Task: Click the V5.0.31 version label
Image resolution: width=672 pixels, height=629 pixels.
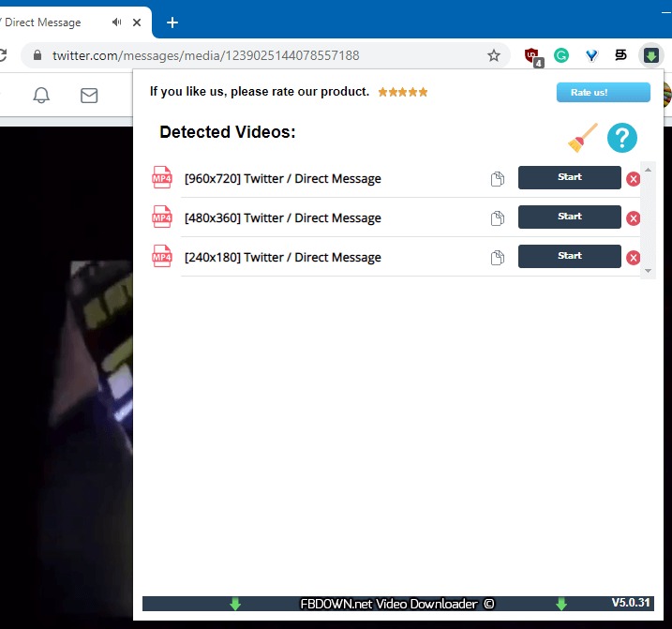Action: coord(631,603)
